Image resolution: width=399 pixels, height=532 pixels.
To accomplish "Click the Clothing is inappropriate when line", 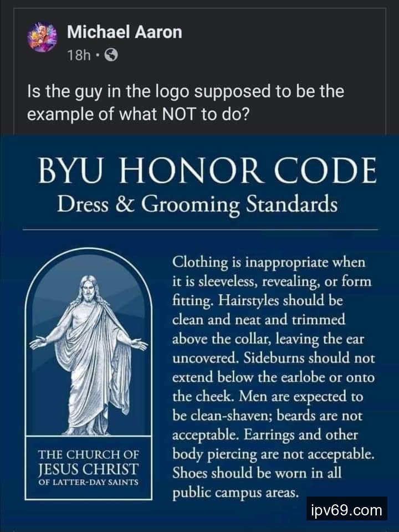I will (x=269, y=263).
